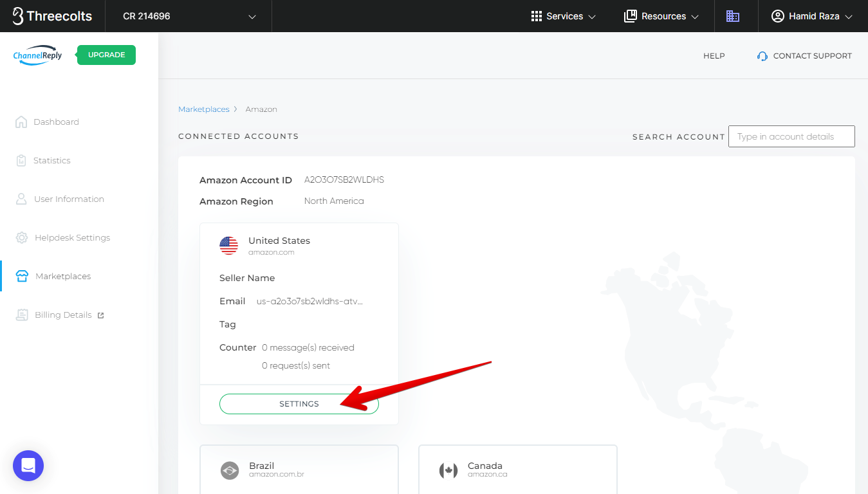
Task: Click the purple building icon
Action: tap(733, 16)
